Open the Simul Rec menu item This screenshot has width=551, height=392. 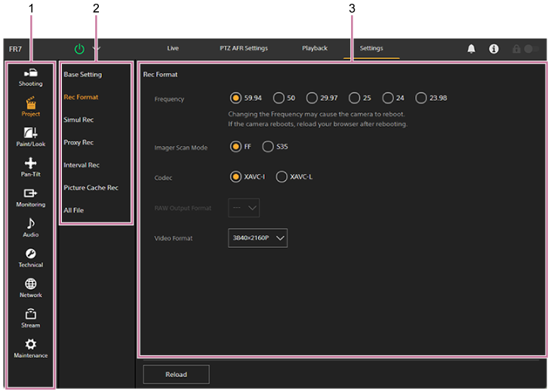pyautogui.click(x=78, y=120)
